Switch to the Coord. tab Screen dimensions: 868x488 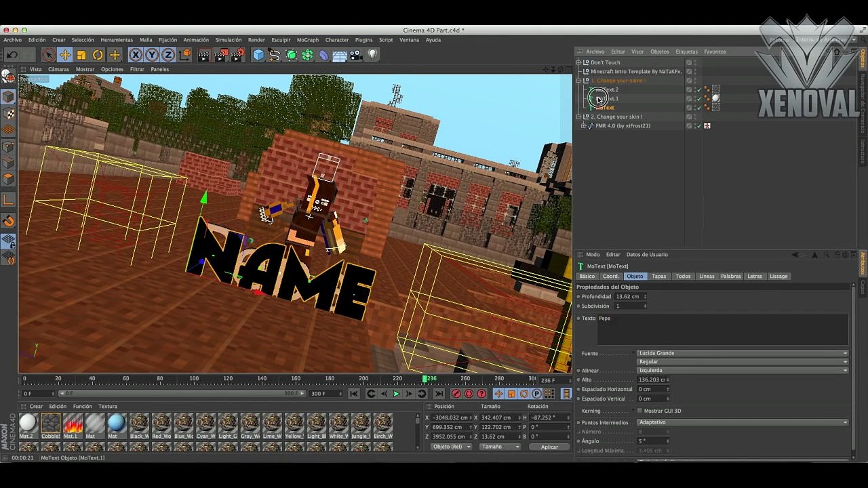pos(611,277)
